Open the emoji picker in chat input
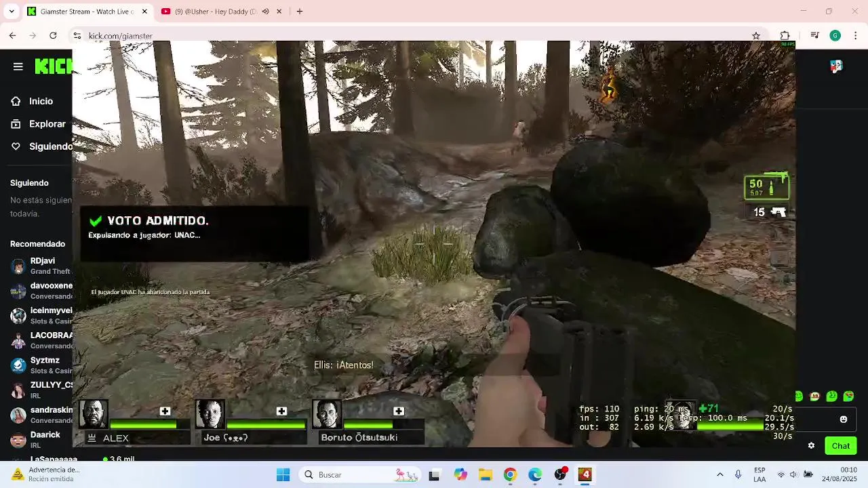Screen dimensions: 868x488 pos(844,419)
